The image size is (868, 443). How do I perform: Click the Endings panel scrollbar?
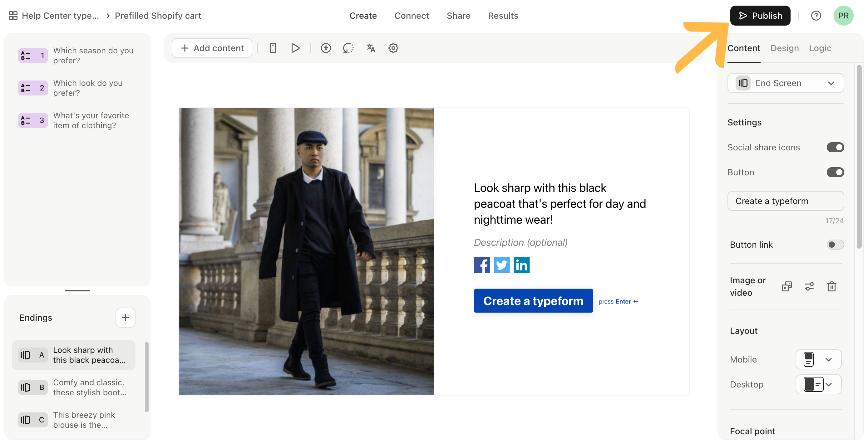coord(146,377)
